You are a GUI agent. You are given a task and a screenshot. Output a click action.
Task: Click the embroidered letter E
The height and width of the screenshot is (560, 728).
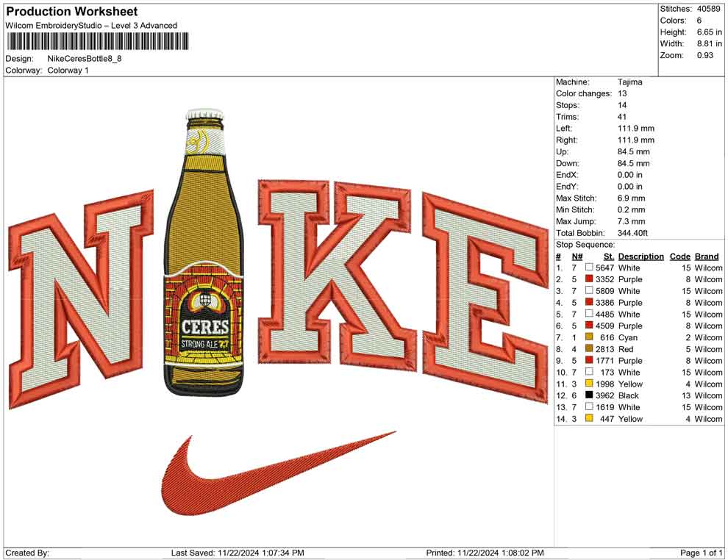click(485, 297)
